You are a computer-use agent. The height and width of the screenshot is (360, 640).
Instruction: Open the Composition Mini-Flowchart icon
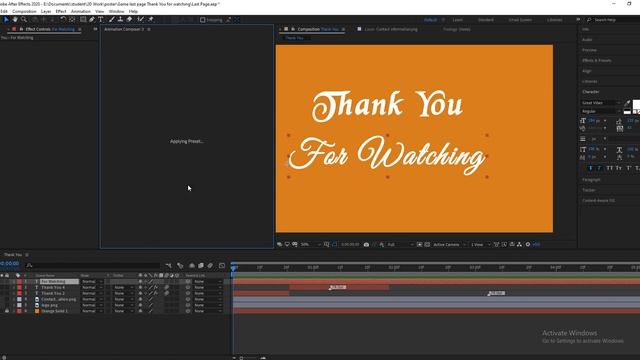click(x=169, y=266)
